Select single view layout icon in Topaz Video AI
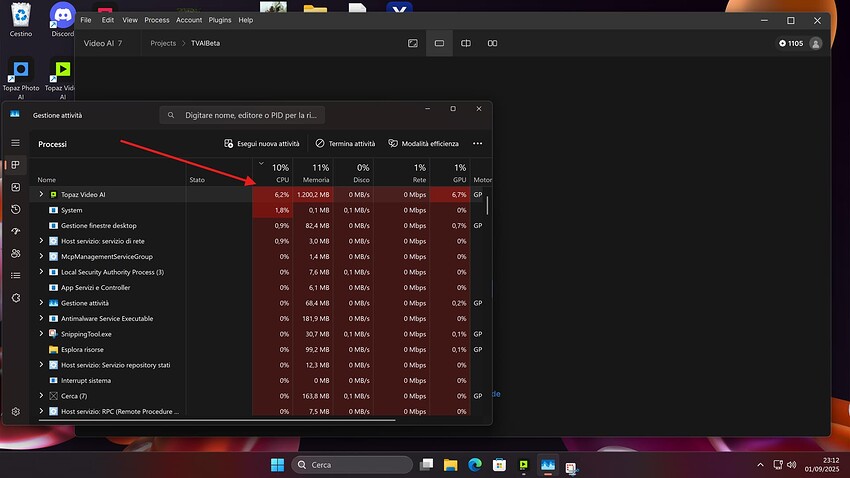The height and width of the screenshot is (478, 850). pos(439,43)
